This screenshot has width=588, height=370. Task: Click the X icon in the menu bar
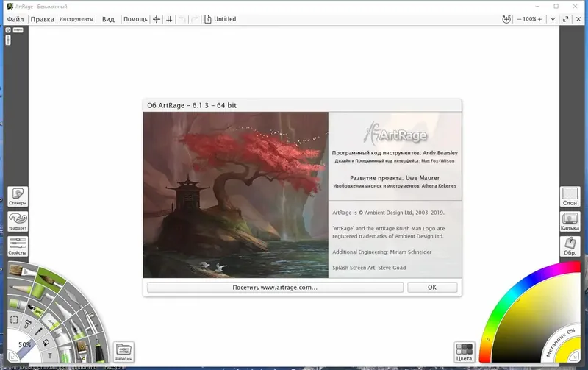pyautogui.click(x=578, y=19)
